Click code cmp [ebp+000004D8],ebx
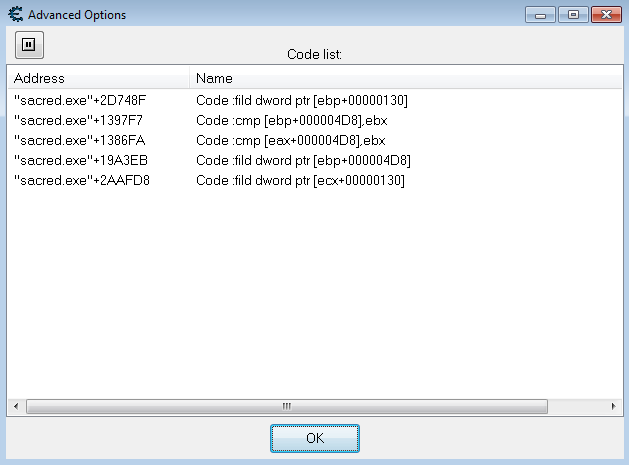 pos(291,120)
